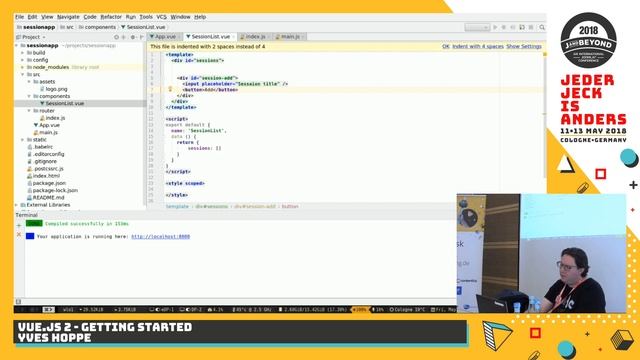Select SessionList.vue in the project tree

click(64, 104)
